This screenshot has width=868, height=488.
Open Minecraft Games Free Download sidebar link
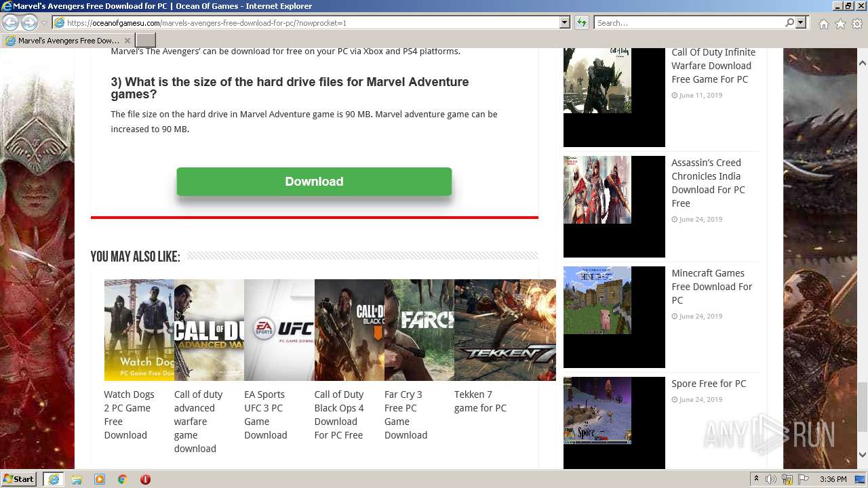point(712,287)
